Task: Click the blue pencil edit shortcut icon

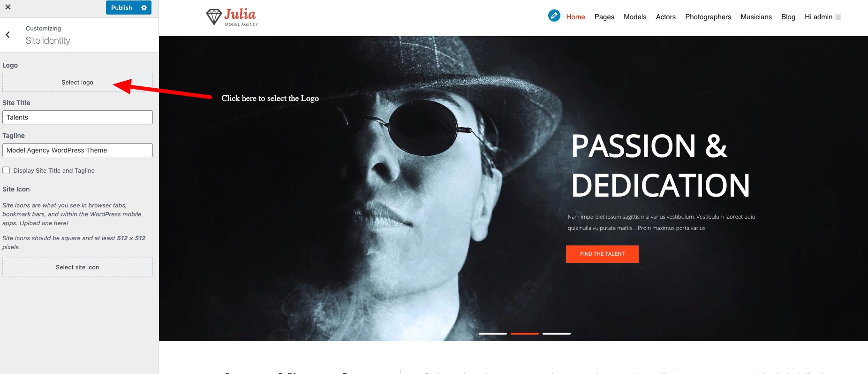Action: (554, 15)
